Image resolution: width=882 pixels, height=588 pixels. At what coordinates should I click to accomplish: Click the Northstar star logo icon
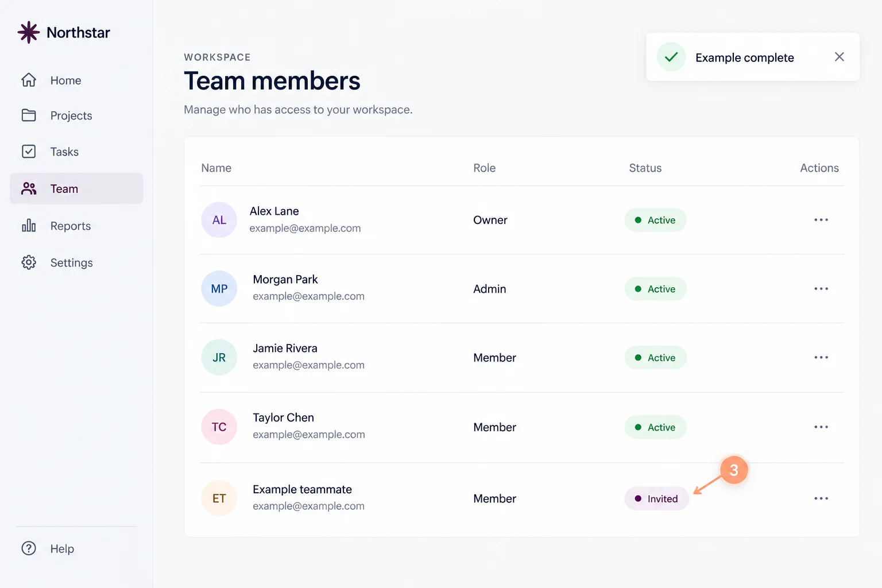[28, 33]
